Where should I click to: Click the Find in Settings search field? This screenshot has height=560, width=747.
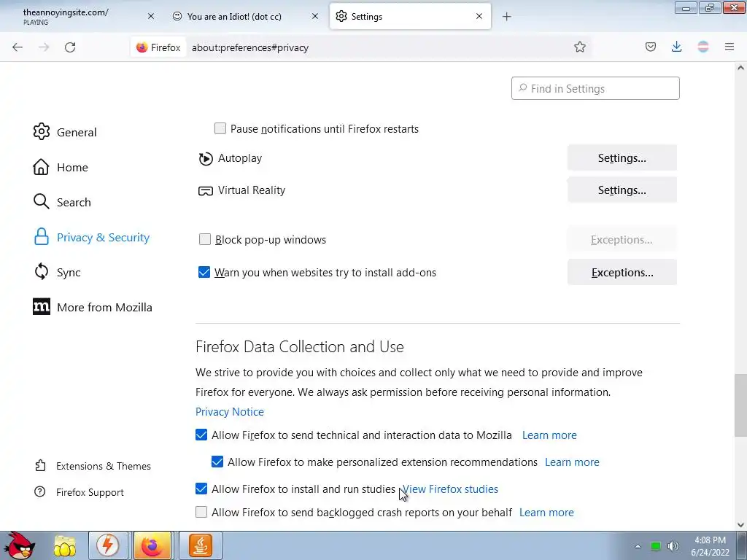595,88
